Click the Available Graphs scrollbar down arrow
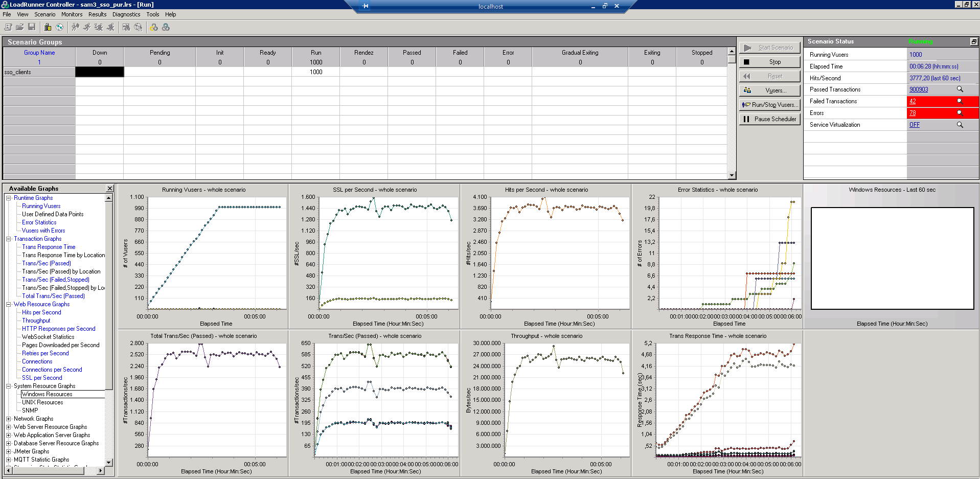Image resolution: width=980 pixels, height=479 pixels. click(109, 463)
